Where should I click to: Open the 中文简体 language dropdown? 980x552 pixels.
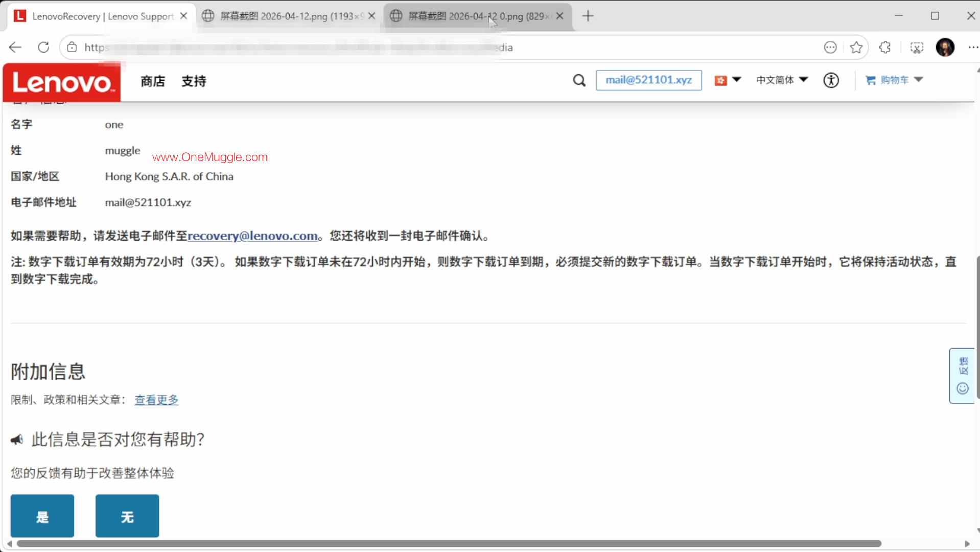point(782,80)
